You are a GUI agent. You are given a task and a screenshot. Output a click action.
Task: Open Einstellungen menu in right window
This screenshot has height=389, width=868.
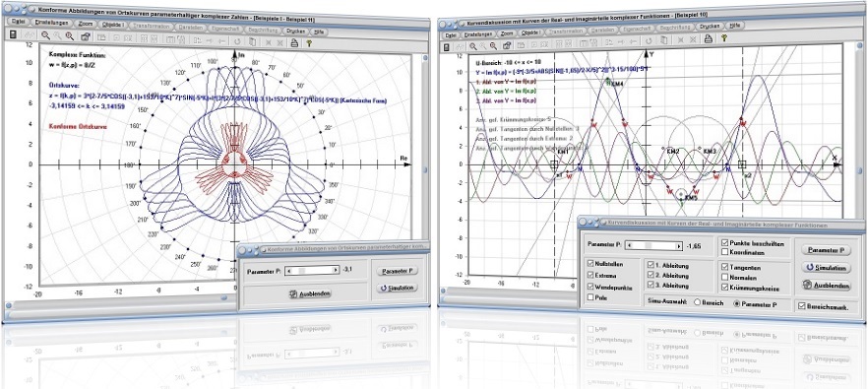479,33
